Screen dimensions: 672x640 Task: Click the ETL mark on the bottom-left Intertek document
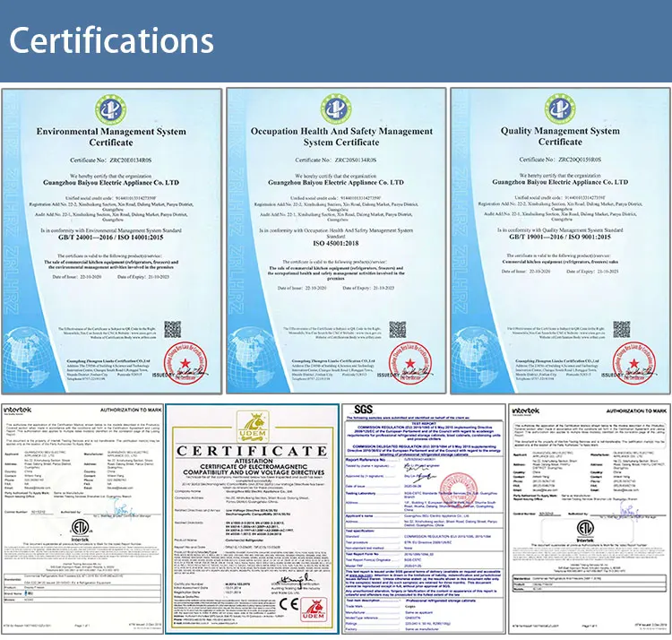[x=80, y=530]
